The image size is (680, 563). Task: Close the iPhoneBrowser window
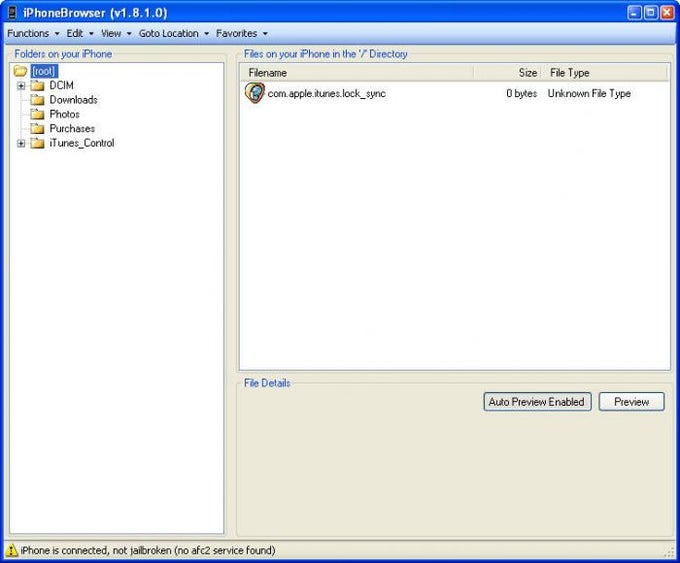(x=667, y=13)
